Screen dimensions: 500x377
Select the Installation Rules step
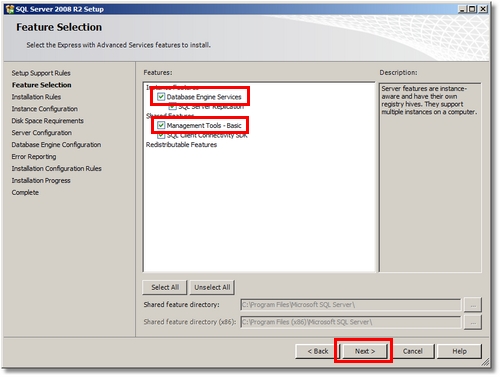point(36,97)
